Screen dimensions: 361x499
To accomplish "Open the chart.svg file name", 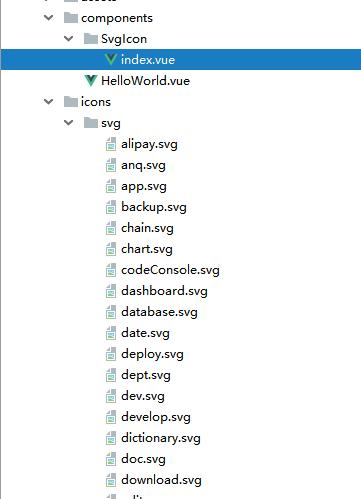I will (147, 249).
